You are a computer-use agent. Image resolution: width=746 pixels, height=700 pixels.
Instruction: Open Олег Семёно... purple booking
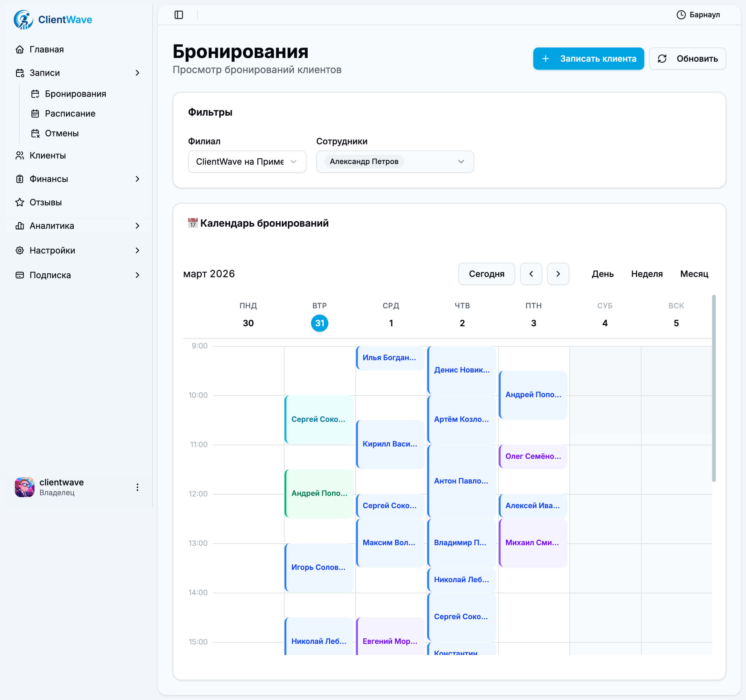pos(532,456)
